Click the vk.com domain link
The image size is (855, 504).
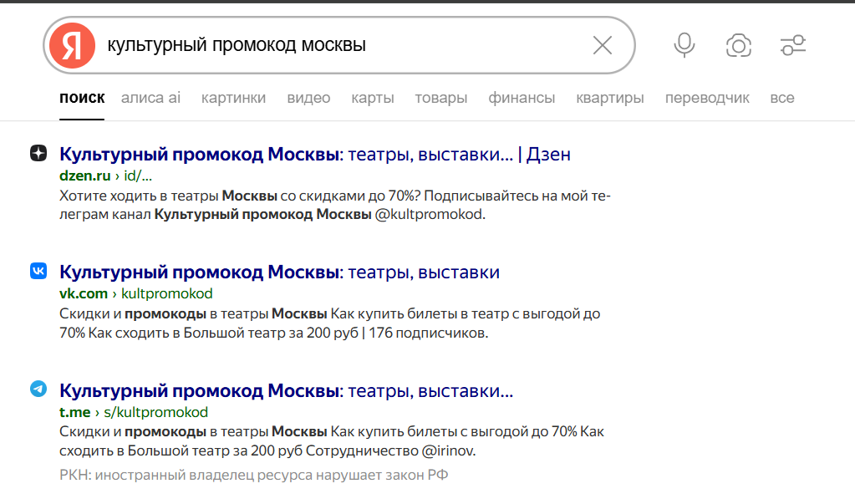(x=84, y=293)
